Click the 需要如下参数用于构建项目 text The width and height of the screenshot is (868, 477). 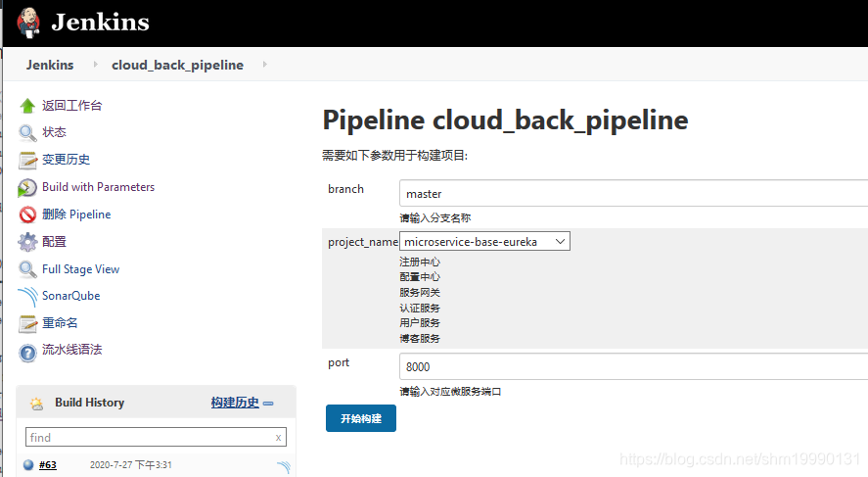click(395, 156)
